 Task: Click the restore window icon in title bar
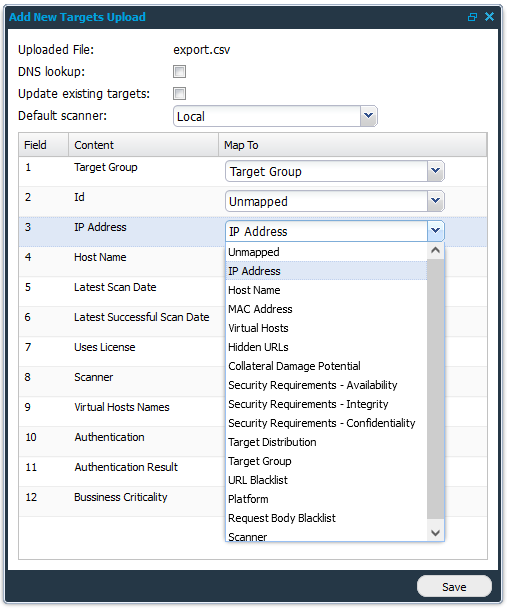472,17
